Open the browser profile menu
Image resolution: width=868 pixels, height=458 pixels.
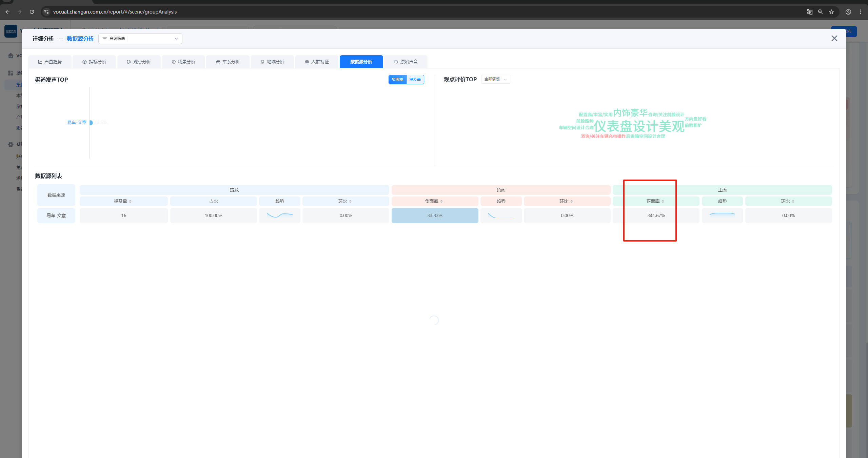[x=848, y=12]
